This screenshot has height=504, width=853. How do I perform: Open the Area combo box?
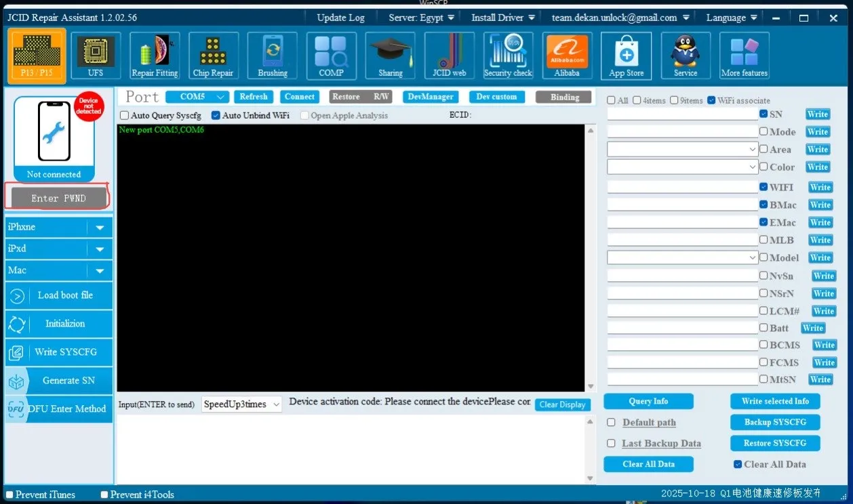coord(683,149)
